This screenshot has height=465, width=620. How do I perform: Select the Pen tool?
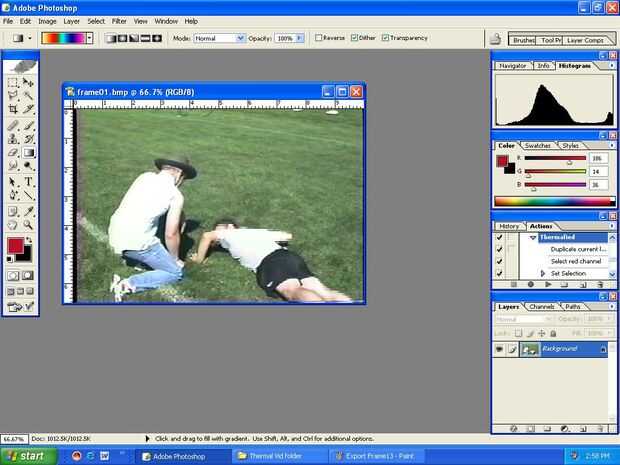[13, 195]
